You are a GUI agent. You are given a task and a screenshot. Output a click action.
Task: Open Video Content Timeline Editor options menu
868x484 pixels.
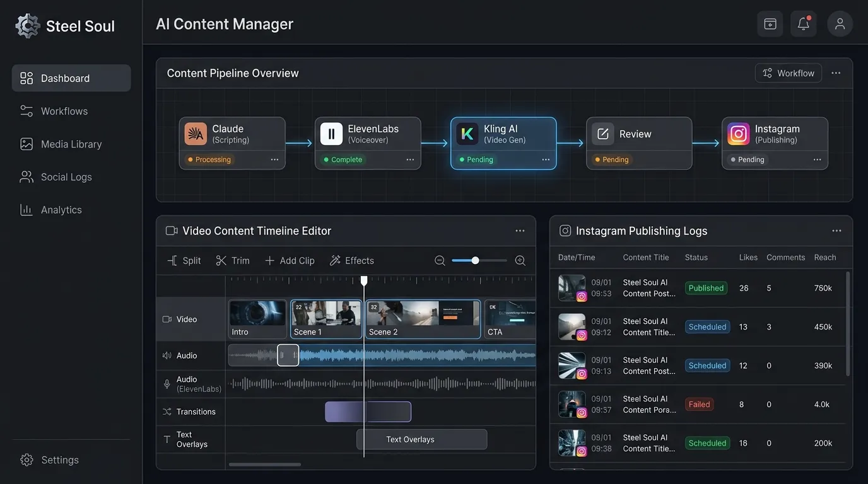tap(520, 231)
